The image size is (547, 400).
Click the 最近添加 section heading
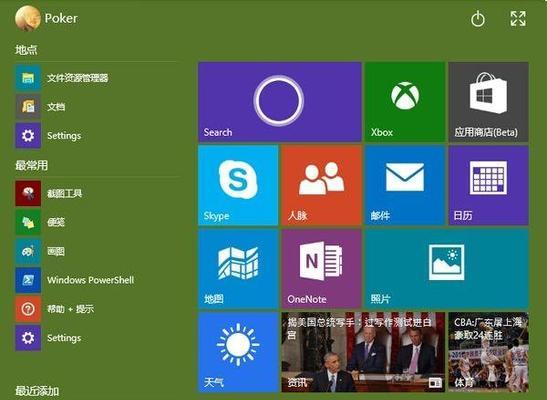pyautogui.click(x=37, y=391)
